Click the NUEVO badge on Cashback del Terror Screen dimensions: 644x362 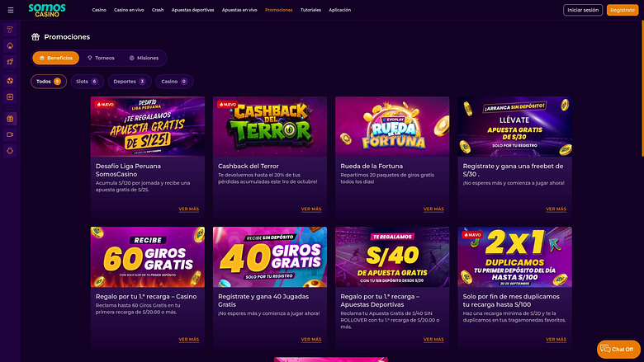(x=227, y=105)
